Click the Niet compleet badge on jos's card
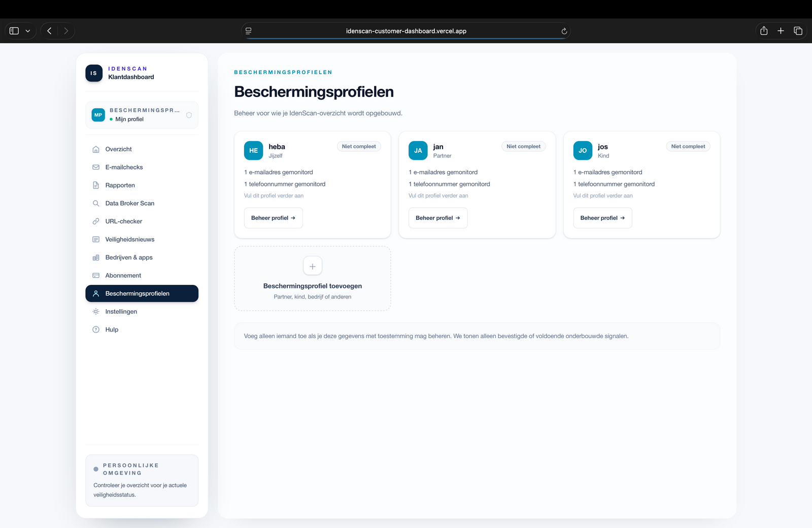Screen dimensions: 812x528 point(688,146)
